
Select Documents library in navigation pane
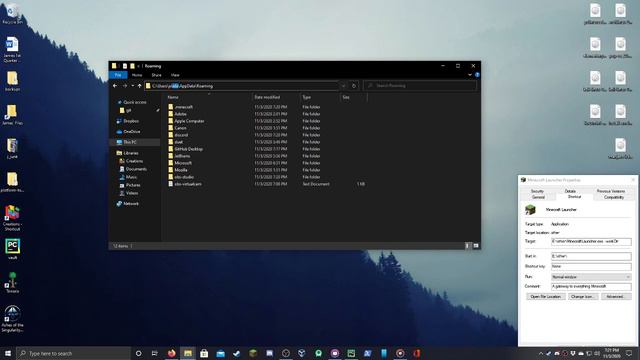pyautogui.click(x=136, y=169)
